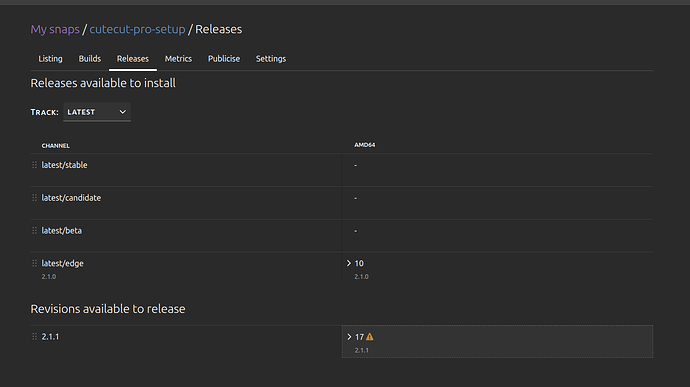Open the Settings tab

click(271, 59)
